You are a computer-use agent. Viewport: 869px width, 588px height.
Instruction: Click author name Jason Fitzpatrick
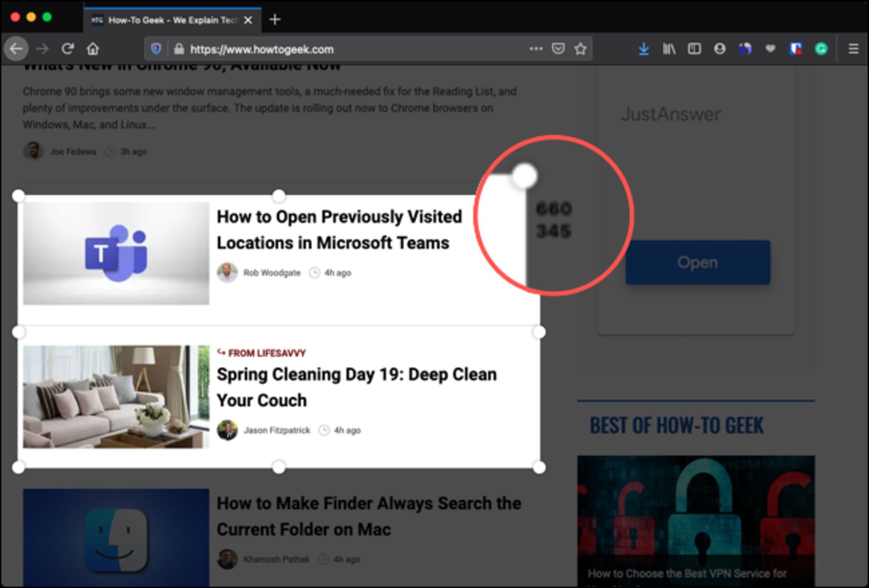pyautogui.click(x=277, y=430)
